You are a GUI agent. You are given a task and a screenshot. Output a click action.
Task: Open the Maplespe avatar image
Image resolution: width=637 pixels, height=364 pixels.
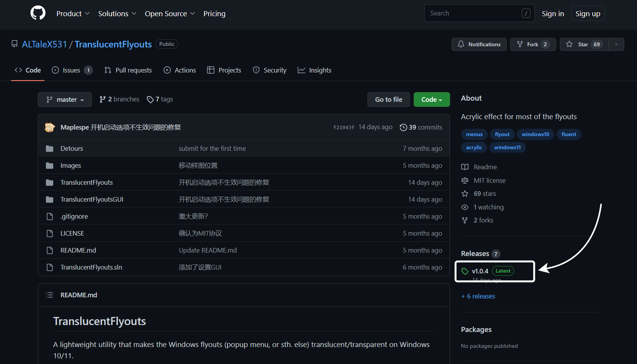(x=50, y=127)
